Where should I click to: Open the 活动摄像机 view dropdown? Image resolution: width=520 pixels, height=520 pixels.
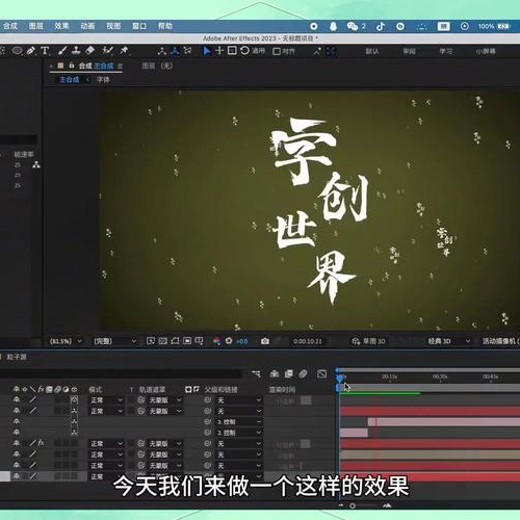(500, 341)
